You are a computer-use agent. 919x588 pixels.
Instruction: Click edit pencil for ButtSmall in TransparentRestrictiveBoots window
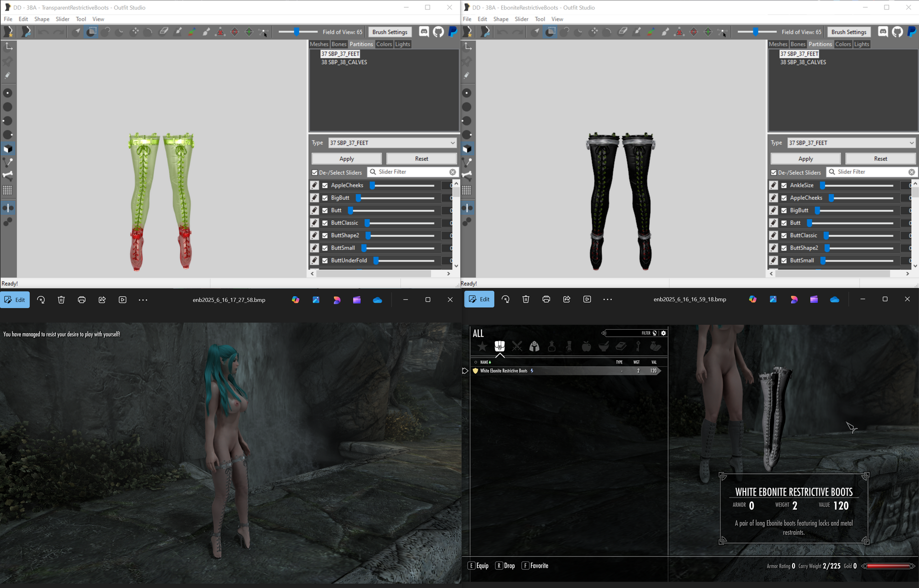click(314, 248)
